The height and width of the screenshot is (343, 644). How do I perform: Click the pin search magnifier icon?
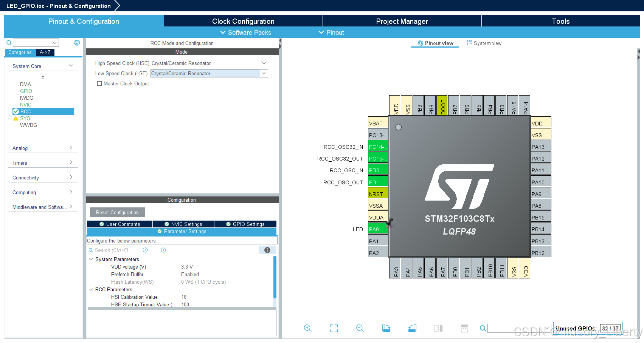[x=483, y=328]
